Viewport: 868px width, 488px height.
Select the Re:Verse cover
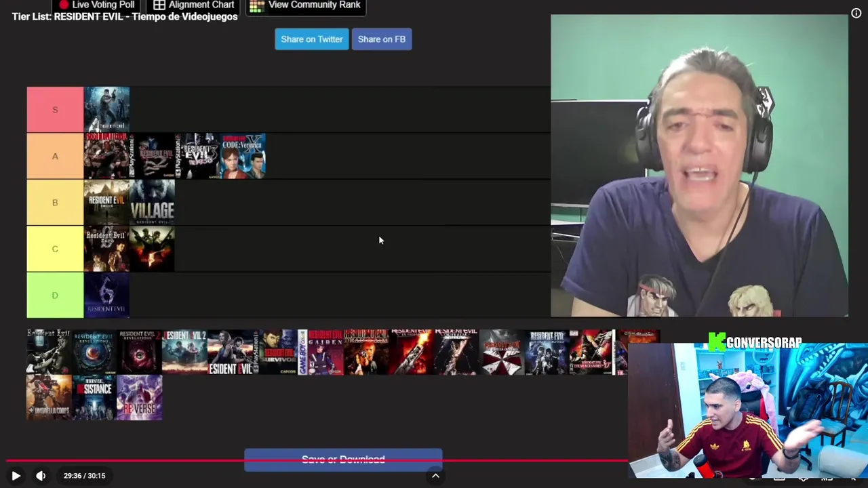pyautogui.click(x=140, y=397)
